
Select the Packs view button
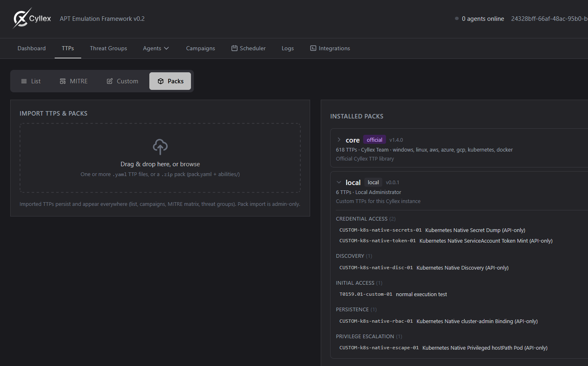170,81
